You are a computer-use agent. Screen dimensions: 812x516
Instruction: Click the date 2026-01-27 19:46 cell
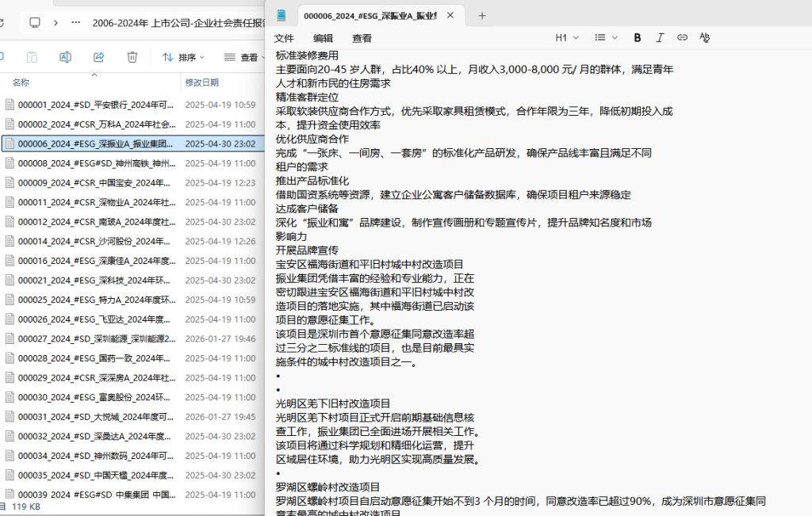point(220,339)
